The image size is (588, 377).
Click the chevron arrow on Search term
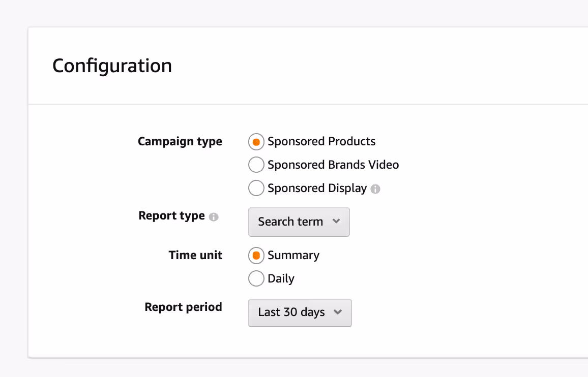coord(336,221)
